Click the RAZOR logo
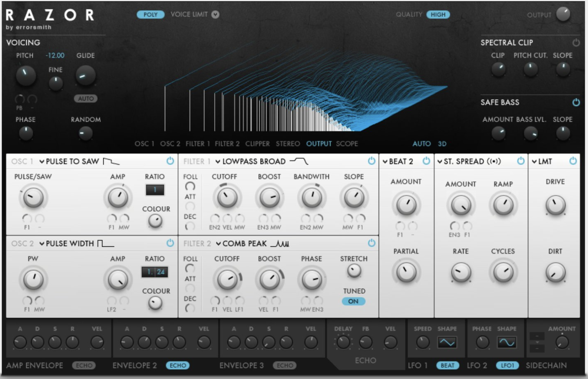Viewport: 588px width, 379px height. [49, 14]
